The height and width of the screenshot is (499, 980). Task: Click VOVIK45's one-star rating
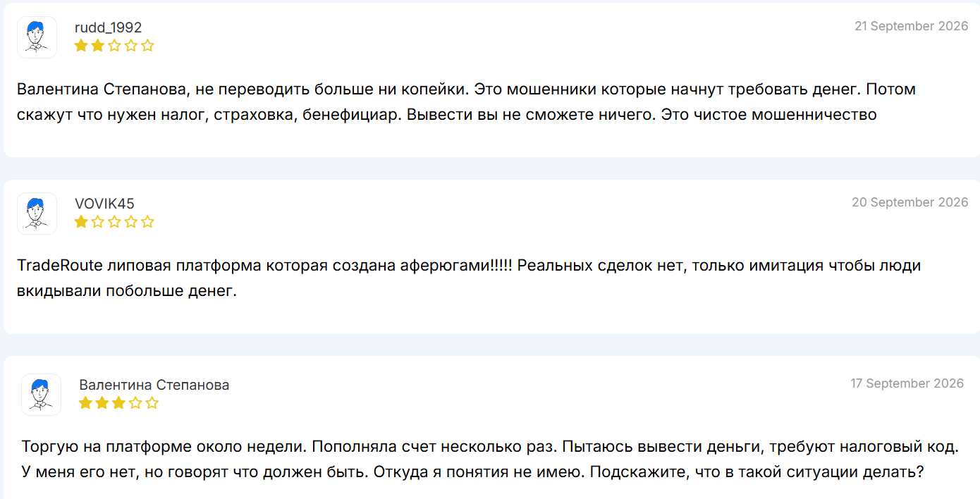click(114, 222)
